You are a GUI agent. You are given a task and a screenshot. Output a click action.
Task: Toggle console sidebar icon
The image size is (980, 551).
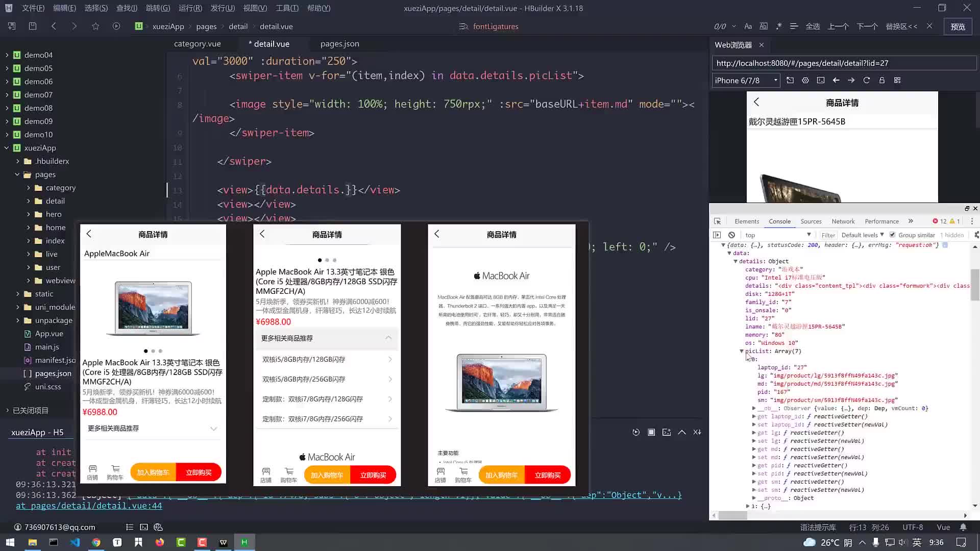[x=717, y=235]
